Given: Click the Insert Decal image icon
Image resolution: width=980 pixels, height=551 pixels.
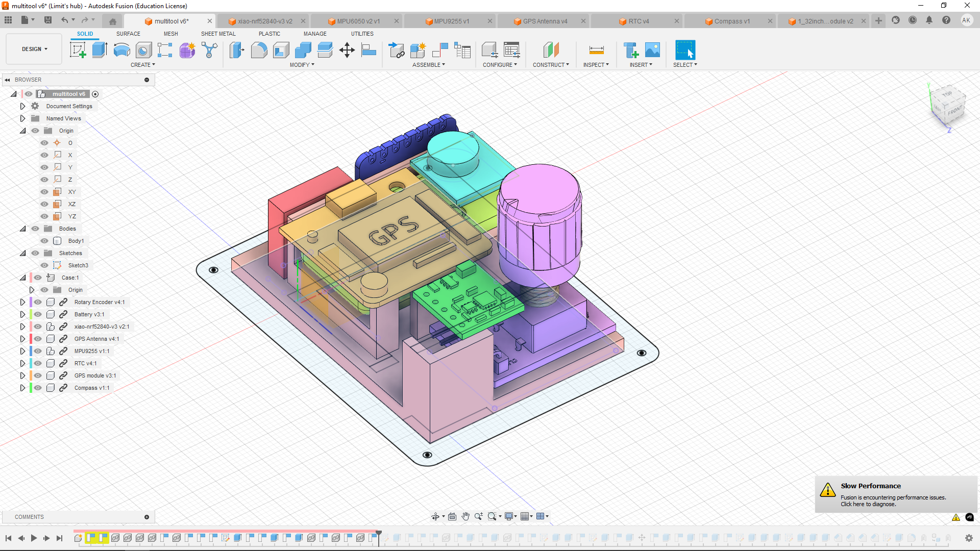Looking at the screenshot, I should pyautogui.click(x=652, y=50).
